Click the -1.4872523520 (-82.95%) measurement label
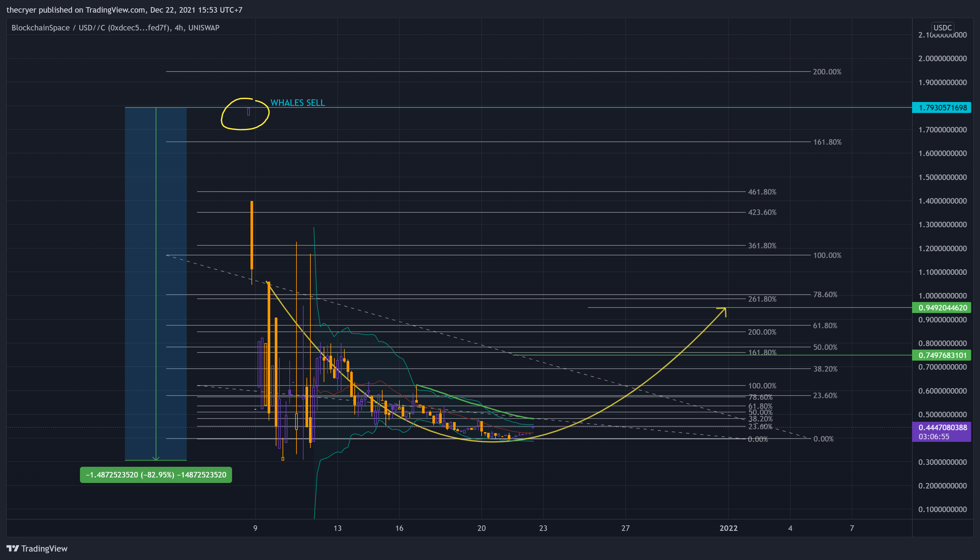Screen dimensions: 980x560 [x=156, y=475]
